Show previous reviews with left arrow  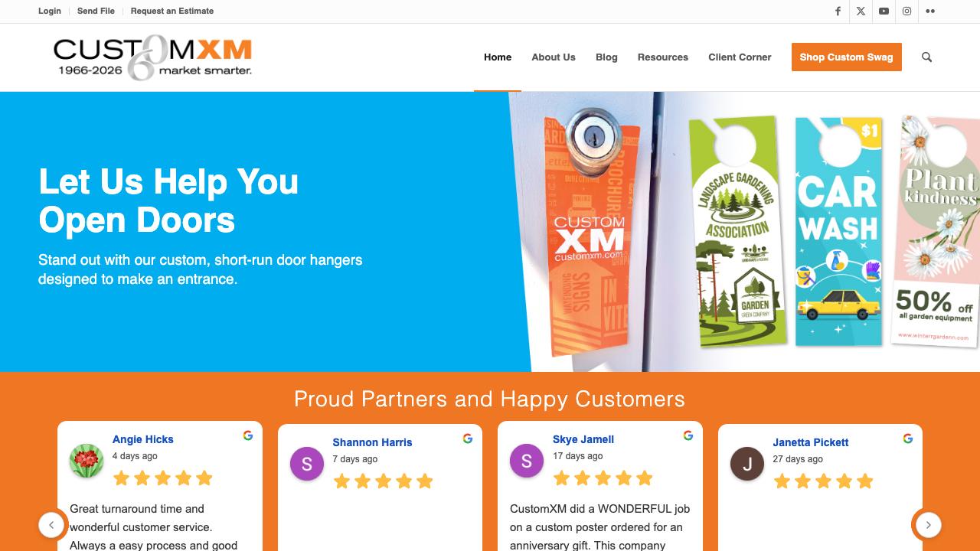click(51, 525)
